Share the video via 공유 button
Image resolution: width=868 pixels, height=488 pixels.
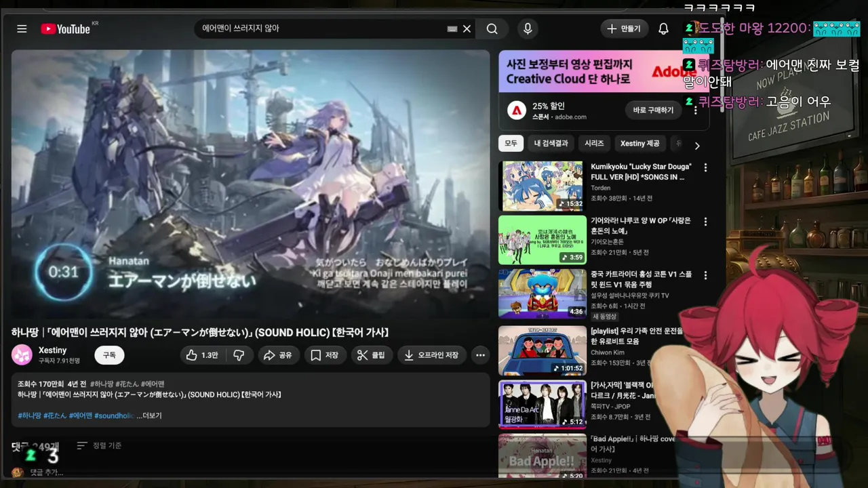[278, 355]
